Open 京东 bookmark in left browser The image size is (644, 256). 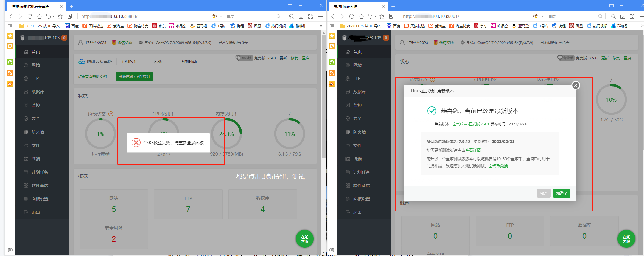pos(159,26)
